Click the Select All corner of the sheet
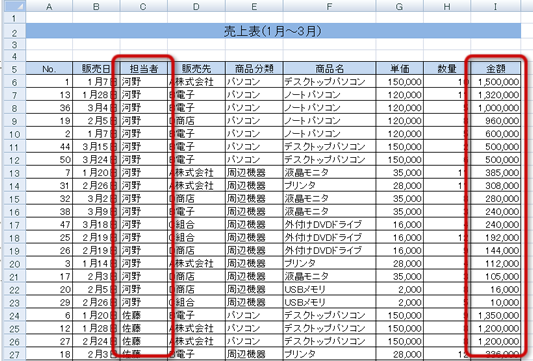Screen dimensions: 533x361 (14, 5)
